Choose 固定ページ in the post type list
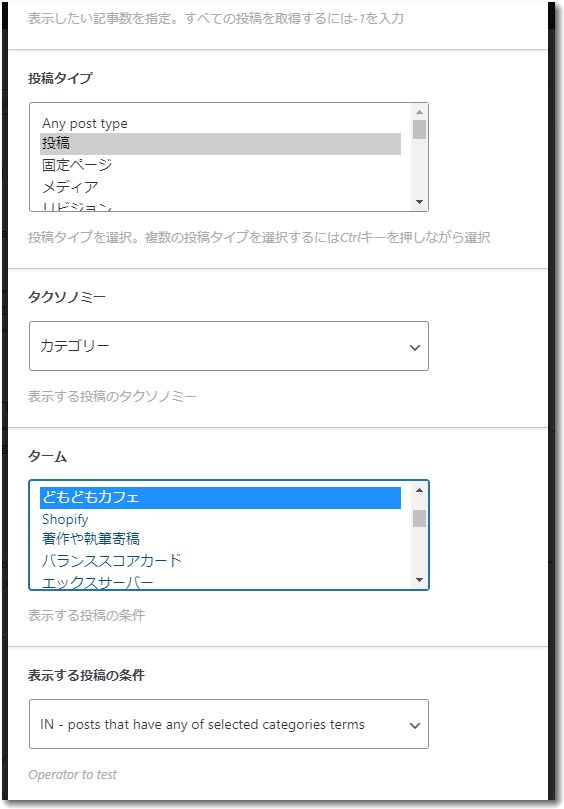Viewport: 564px width, 809px height. click(x=220, y=165)
